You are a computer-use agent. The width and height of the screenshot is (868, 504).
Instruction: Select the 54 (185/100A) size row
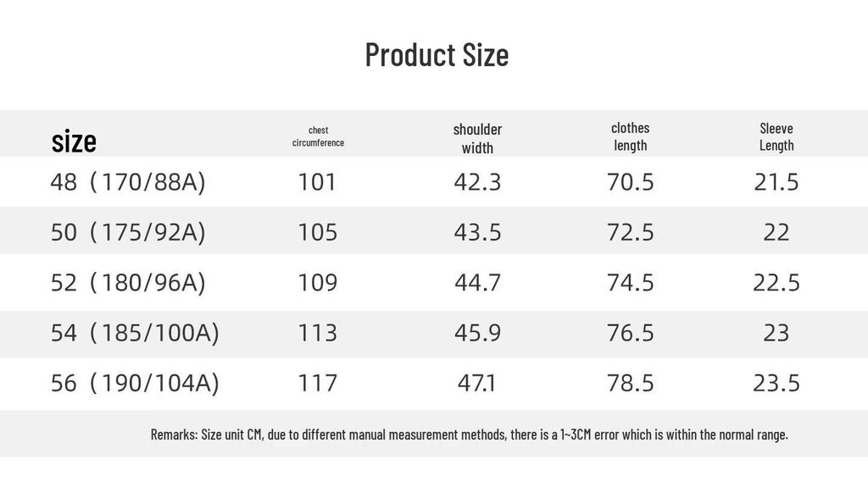point(434,333)
